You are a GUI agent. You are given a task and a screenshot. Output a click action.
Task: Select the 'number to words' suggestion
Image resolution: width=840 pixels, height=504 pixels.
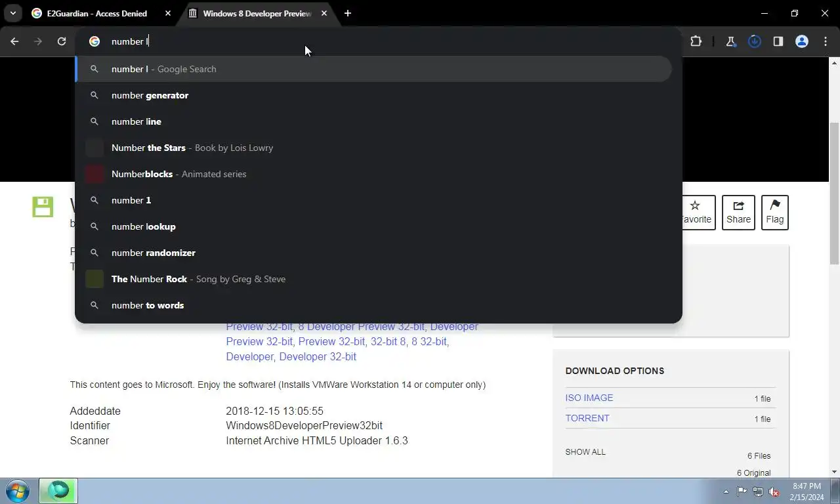373,305
